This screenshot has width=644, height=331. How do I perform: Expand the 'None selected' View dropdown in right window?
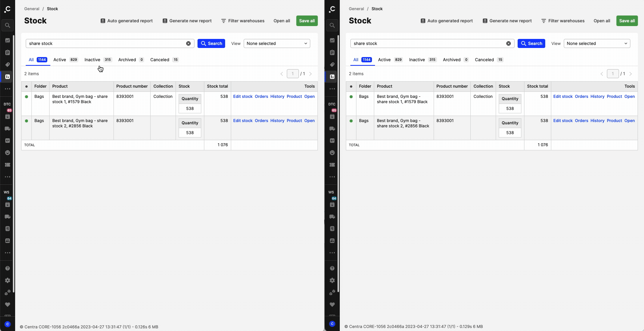click(597, 43)
